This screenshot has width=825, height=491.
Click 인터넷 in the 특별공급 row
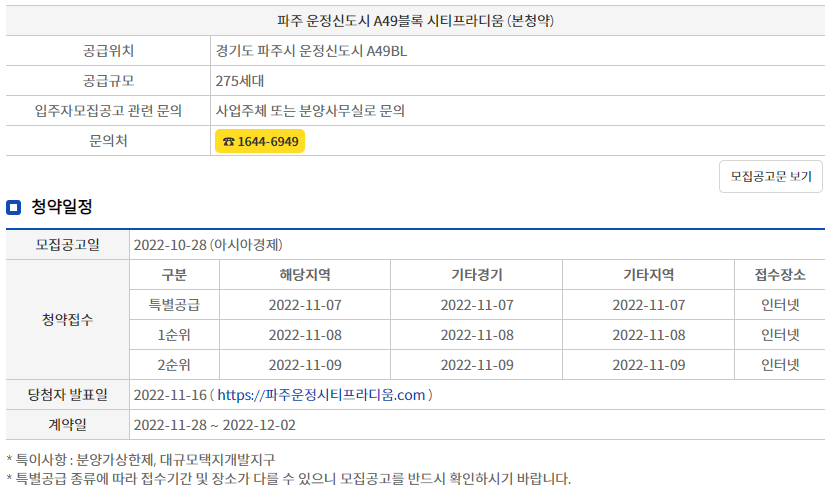780,305
